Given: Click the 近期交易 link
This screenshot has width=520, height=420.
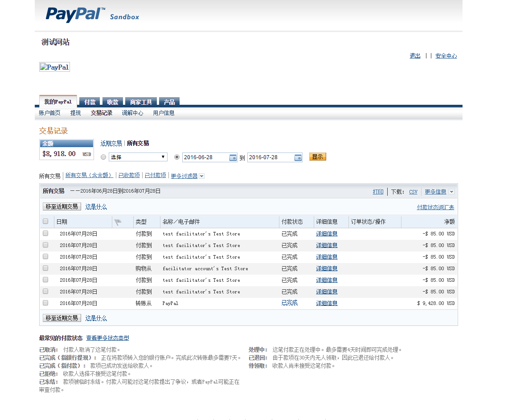Looking at the screenshot, I should [111, 143].
